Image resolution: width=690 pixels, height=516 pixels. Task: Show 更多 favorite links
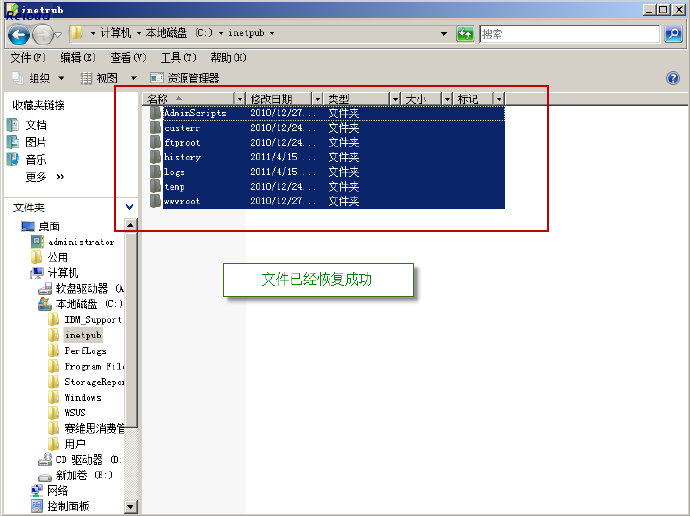click(44, 177)
